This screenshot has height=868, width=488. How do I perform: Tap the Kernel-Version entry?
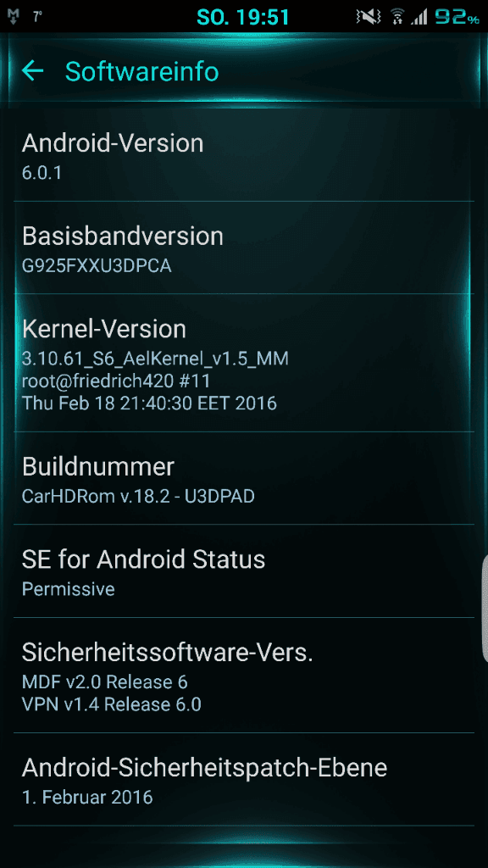(244, 363)
